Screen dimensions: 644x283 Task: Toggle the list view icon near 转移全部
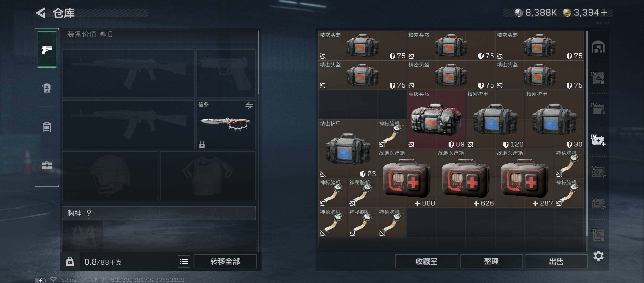[184, 261]
